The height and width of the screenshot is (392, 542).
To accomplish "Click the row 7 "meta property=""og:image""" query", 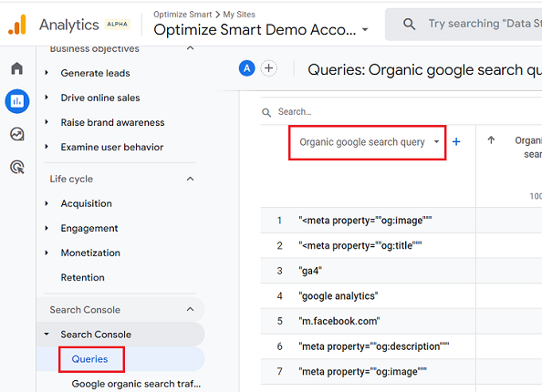I will (x=363, y=372).
